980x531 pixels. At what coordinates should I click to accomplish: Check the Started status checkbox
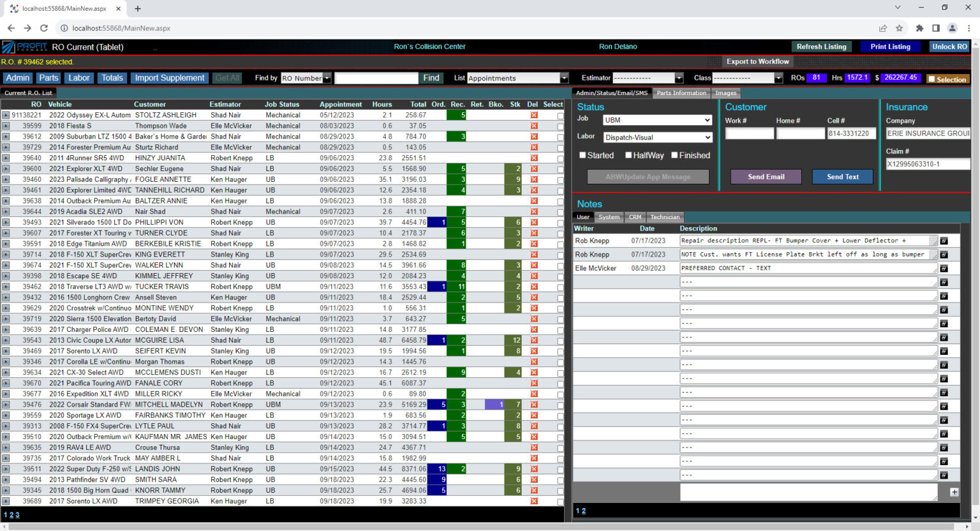coord(583,155)
